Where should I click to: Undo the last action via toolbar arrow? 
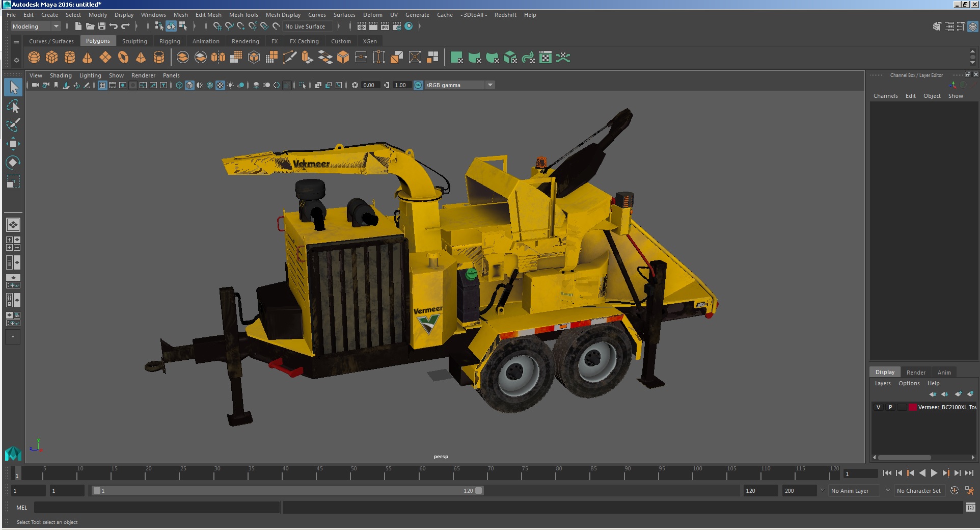click(x=114, y=26)
